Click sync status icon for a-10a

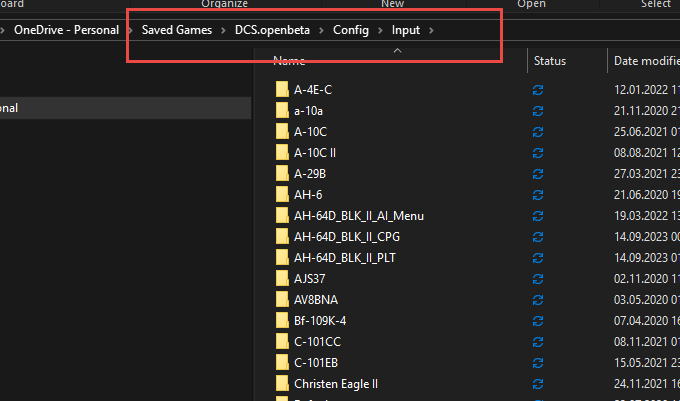coord(538,111)
